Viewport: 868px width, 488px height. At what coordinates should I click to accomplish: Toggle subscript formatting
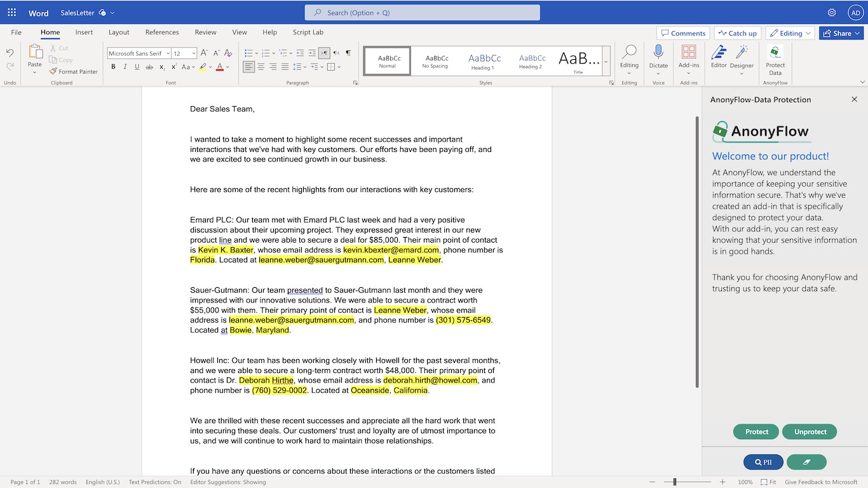[162, 67]
